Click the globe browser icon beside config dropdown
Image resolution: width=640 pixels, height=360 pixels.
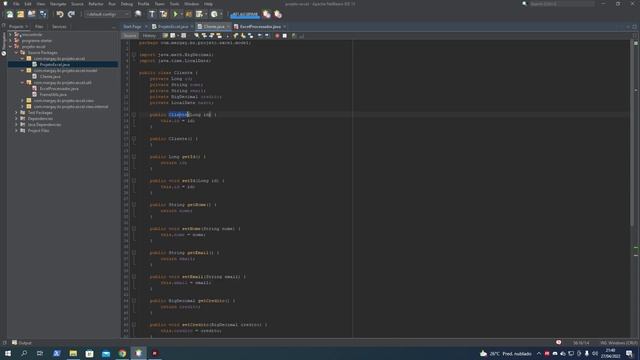point(138,14)
